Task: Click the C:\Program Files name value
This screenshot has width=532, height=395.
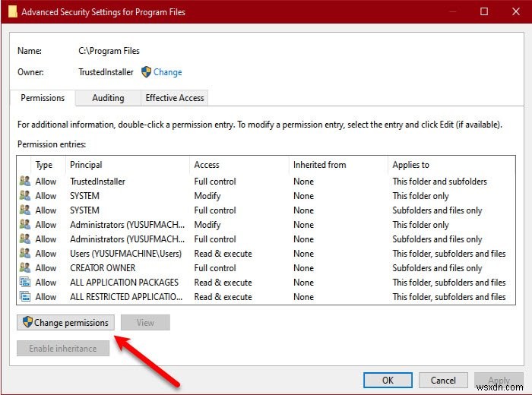Action: click(109, 51)
